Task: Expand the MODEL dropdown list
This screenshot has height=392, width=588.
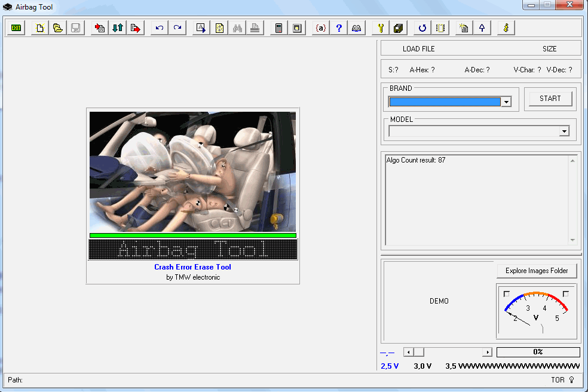Action: pos(564,131)
